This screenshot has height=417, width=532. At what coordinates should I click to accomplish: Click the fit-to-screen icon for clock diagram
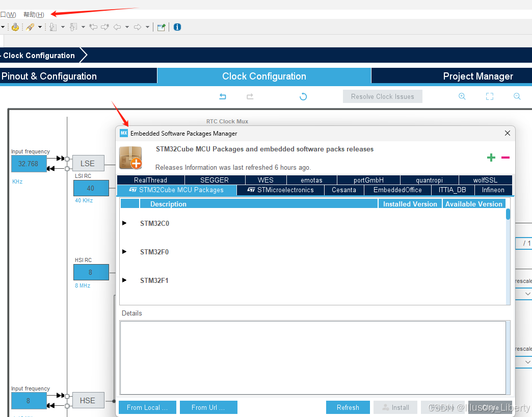[490, 96]
